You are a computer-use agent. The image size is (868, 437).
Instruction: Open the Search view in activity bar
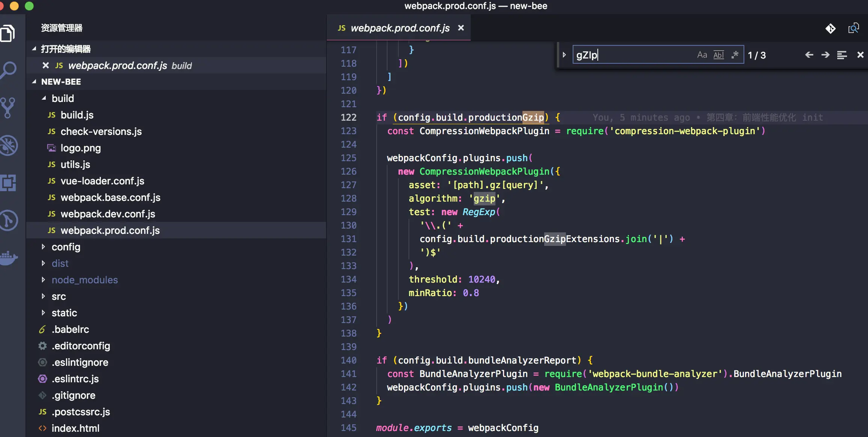coord(8,70)
